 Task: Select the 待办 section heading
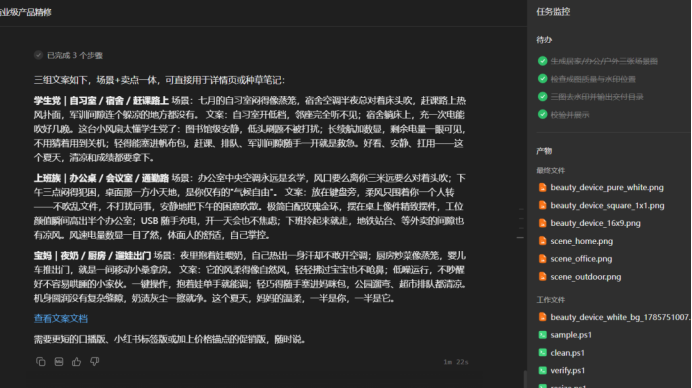tap(544, 40)
